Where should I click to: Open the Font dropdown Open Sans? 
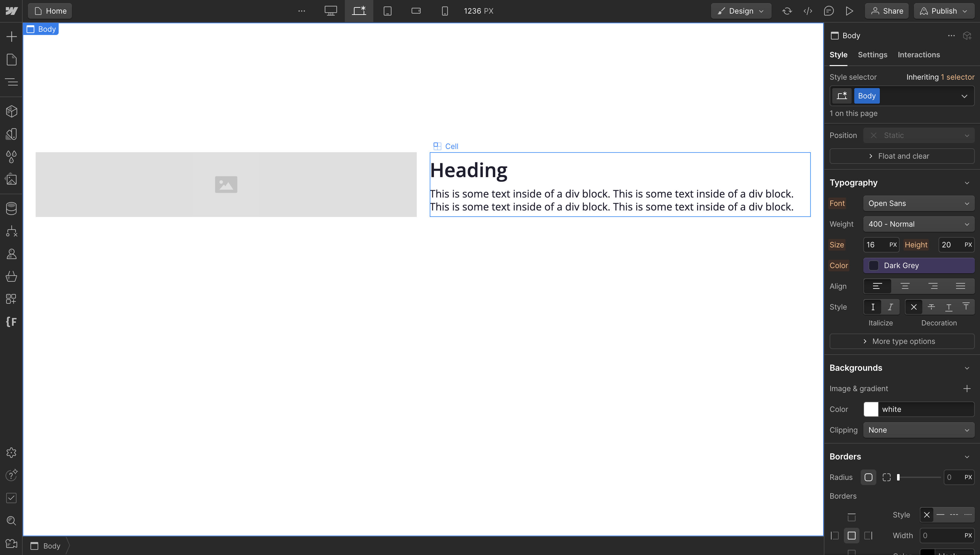[x=918, y=203]
